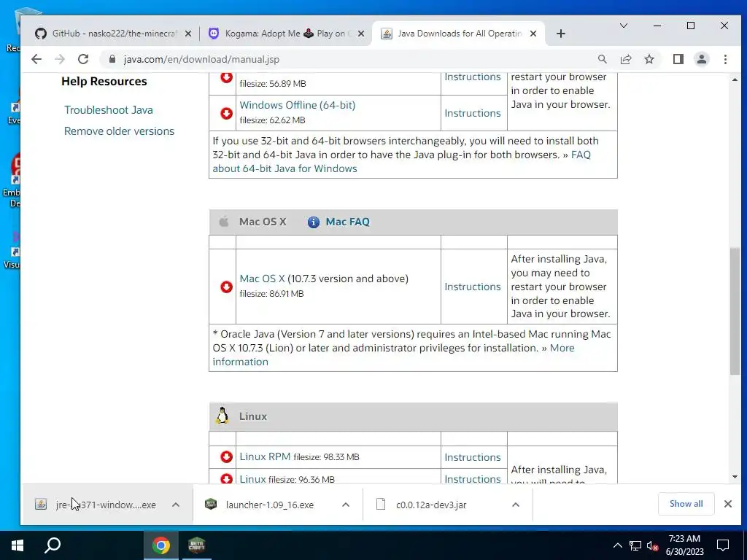The image size is (747, 560).
Task: Close the Kogama tab
Action: pos(360,34)
